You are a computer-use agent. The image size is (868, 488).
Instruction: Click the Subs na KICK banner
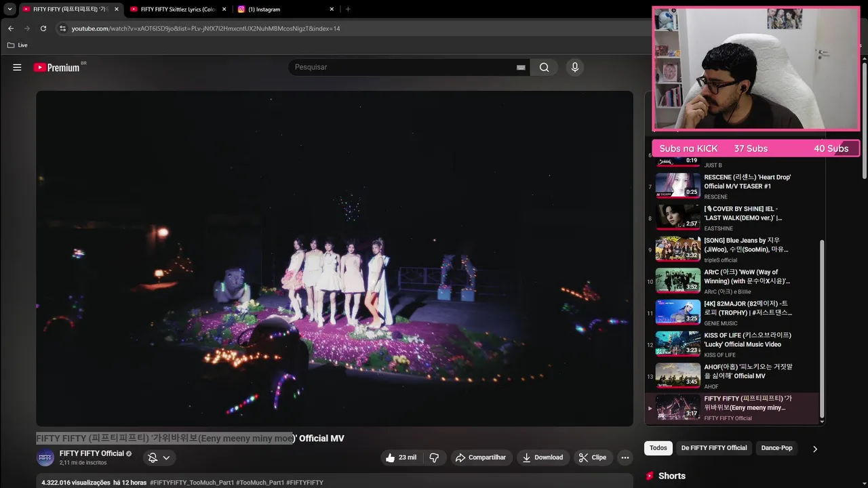coord(755,148)
